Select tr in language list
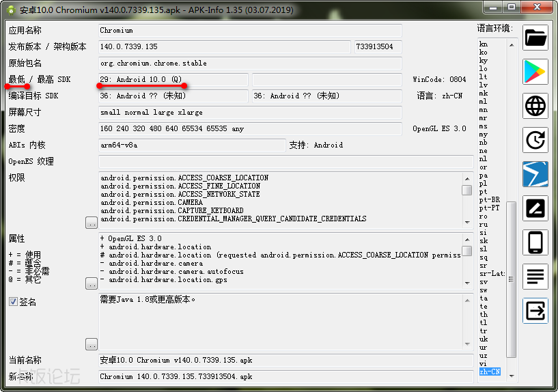 [483, 331]
